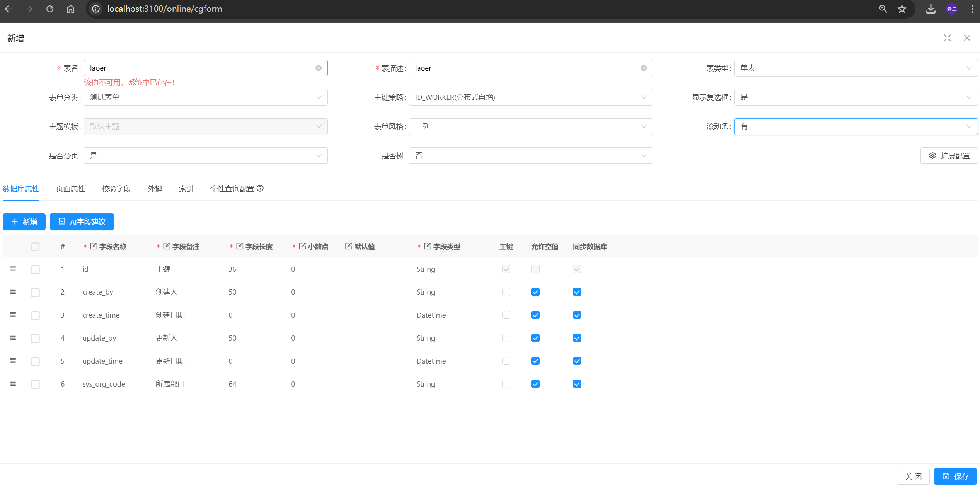
Task: Open the 是否分页 dropdown
Action: point(205,156)
